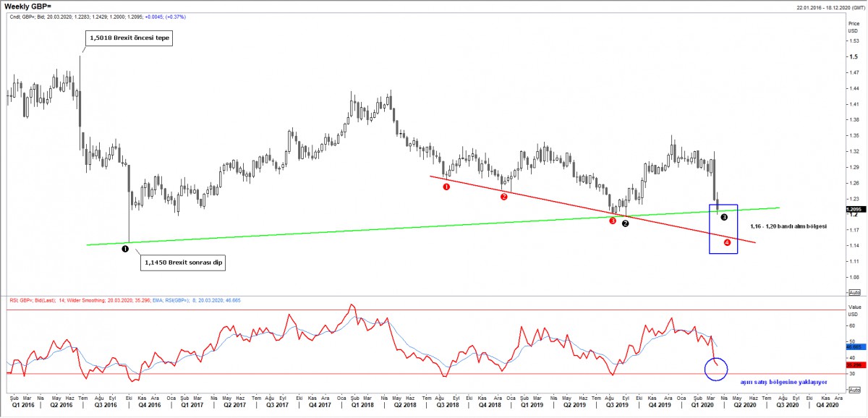Click the black marker 1 at Brexit low
The height and width of the screenshot is (418, 868).
click(x=125, y=249)
